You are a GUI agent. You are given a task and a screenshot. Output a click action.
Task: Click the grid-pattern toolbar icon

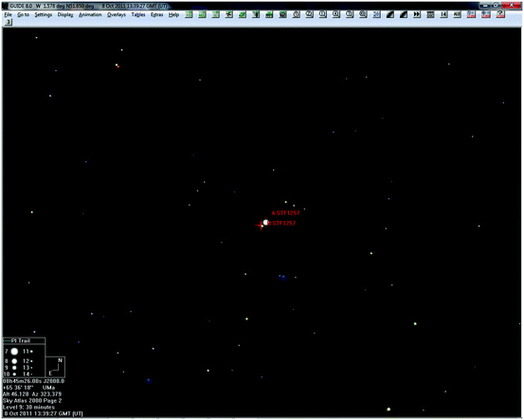pyautogui.click(x=430, y=14)
